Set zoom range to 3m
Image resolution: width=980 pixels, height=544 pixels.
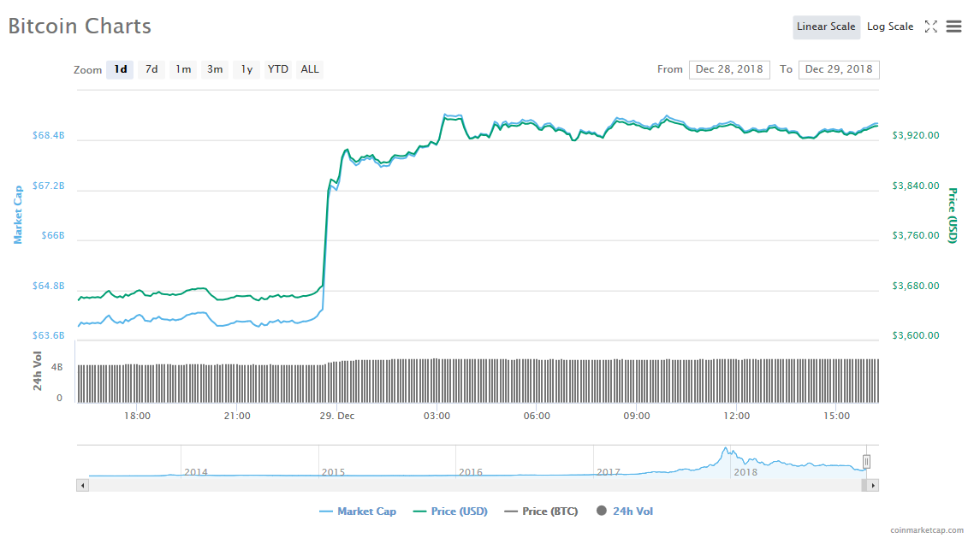tap(215, 69)
